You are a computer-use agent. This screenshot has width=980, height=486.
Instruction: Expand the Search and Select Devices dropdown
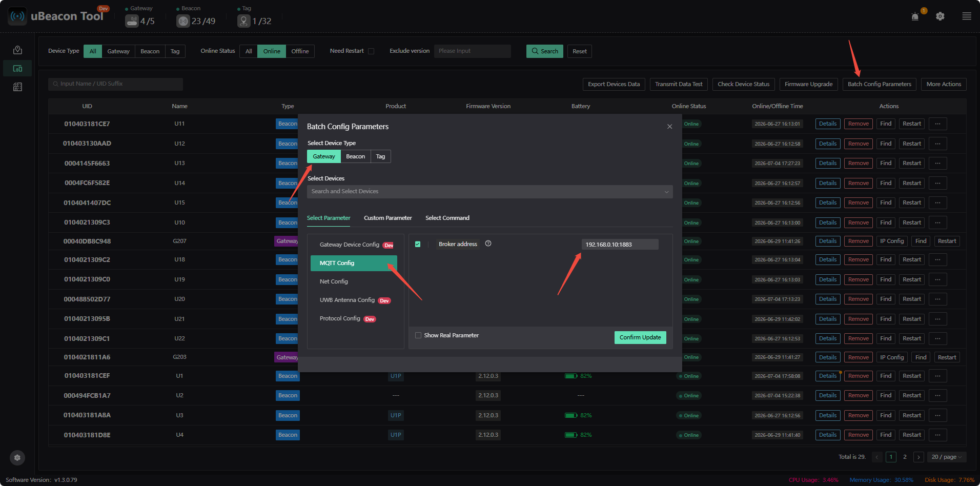(x=489, y=192)
